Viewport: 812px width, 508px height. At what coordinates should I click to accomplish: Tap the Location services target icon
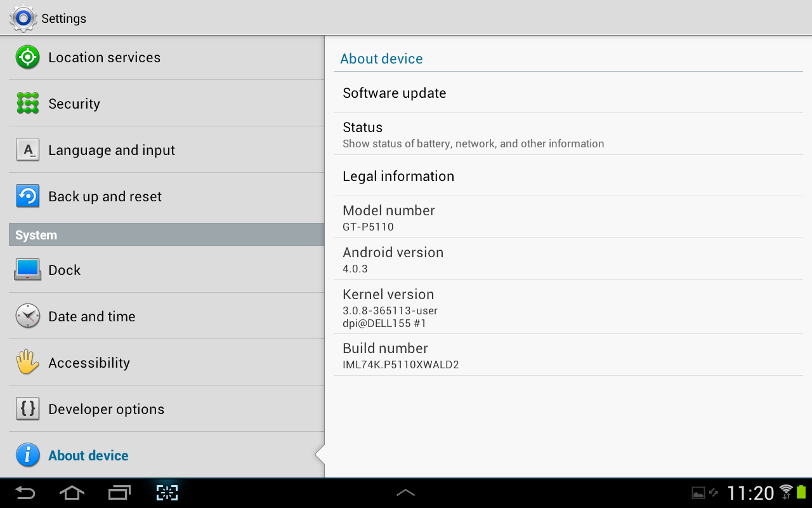tap(27, 57)
